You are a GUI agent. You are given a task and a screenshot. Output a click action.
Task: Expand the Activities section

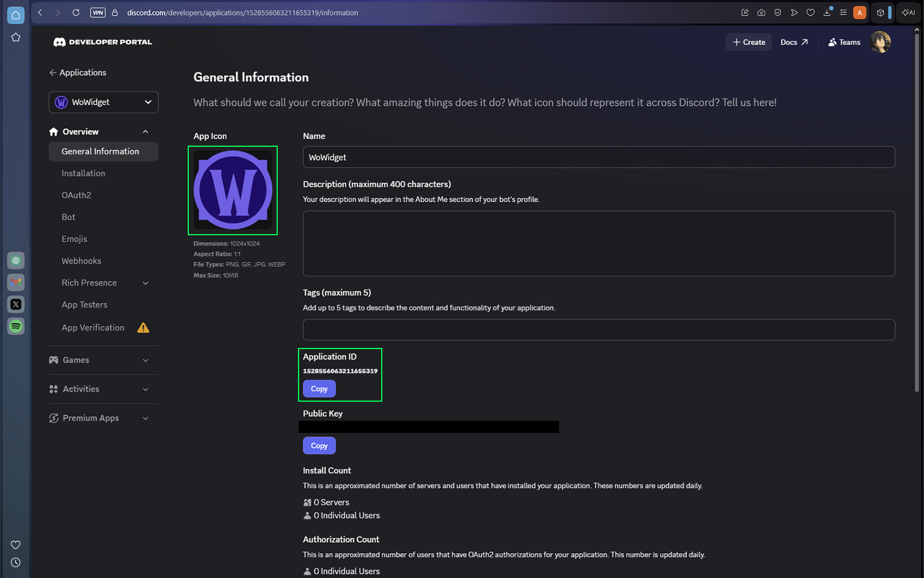pyautogui.click(x=103, y=389)
